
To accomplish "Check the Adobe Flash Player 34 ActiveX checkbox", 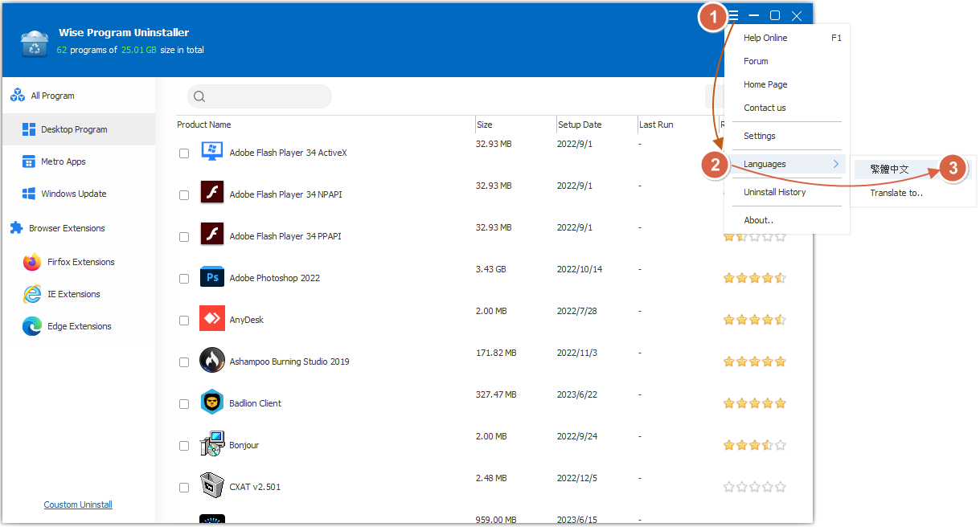I will pyautogui.click(x=184, y=153).
